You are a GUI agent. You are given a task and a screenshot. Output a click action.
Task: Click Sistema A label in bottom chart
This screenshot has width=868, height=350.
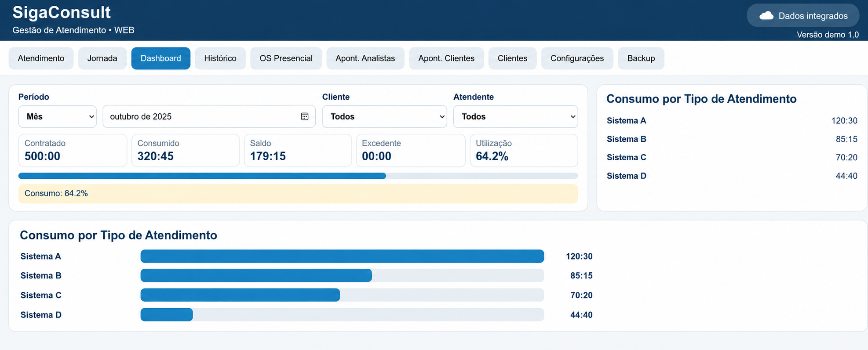coord(41,256)
